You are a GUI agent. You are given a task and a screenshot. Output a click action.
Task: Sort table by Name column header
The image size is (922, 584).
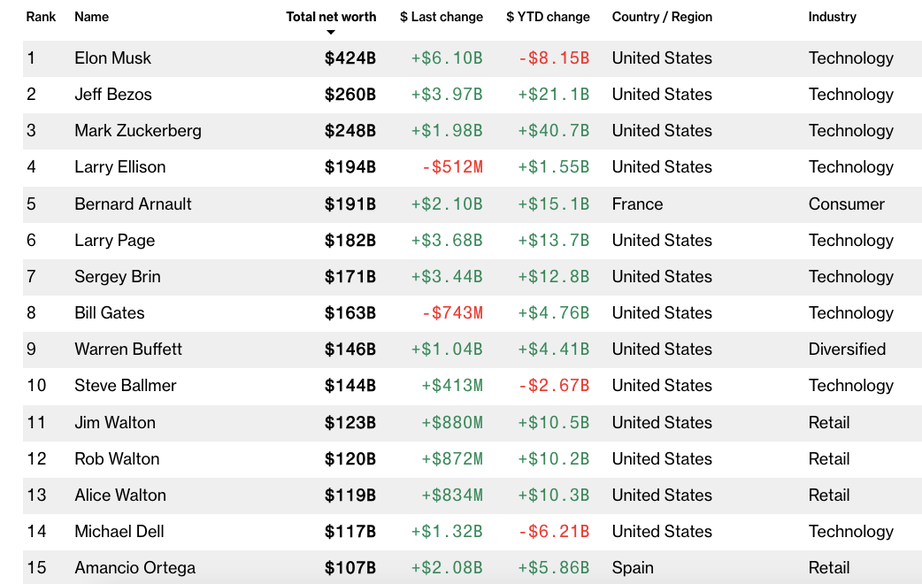[x=92, y=17]
